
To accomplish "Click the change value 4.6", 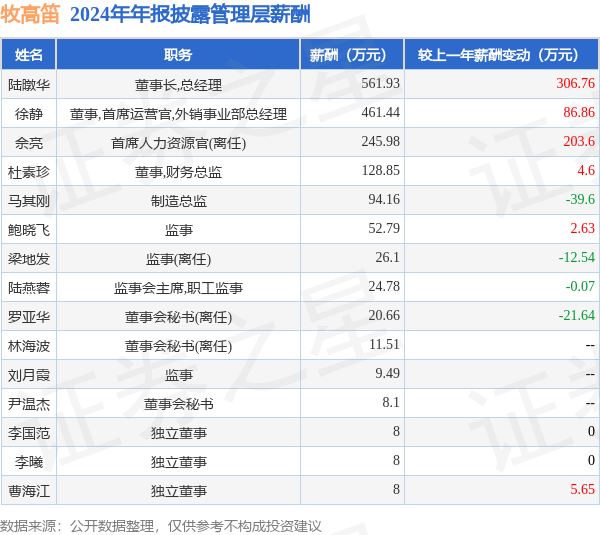I will (586, 170).
